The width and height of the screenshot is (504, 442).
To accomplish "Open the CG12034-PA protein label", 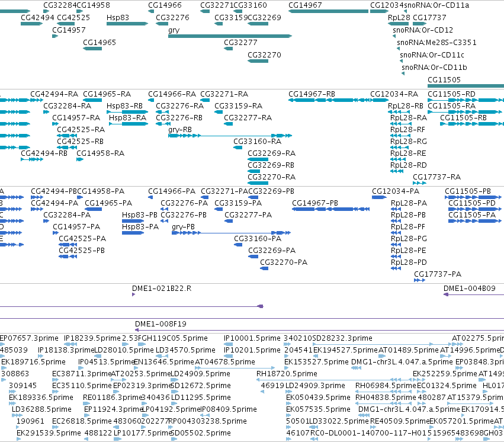I will click(396, 191).
